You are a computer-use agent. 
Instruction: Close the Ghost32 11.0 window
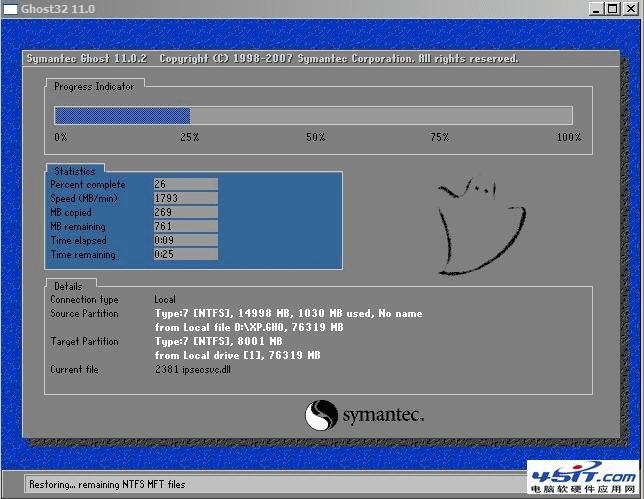pyautogui.click(x=630, y=9)
